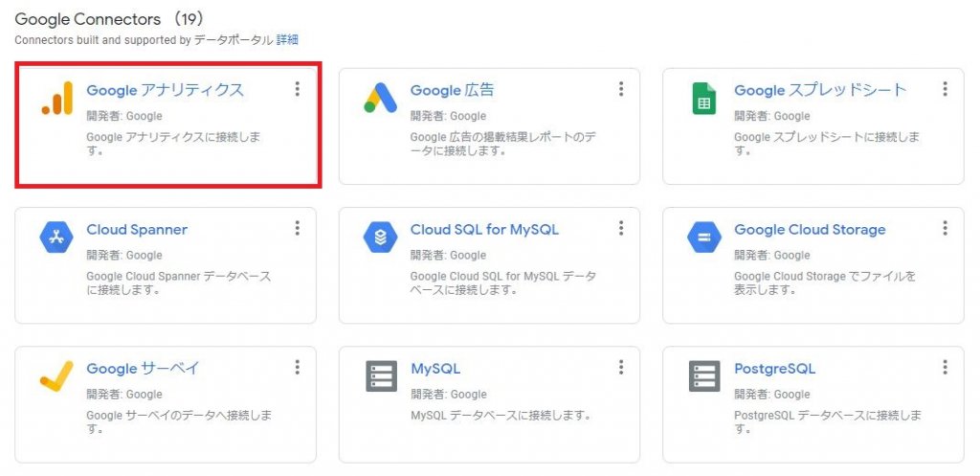Open three-dot menu on Cloud Spanner card

(297, 228)
